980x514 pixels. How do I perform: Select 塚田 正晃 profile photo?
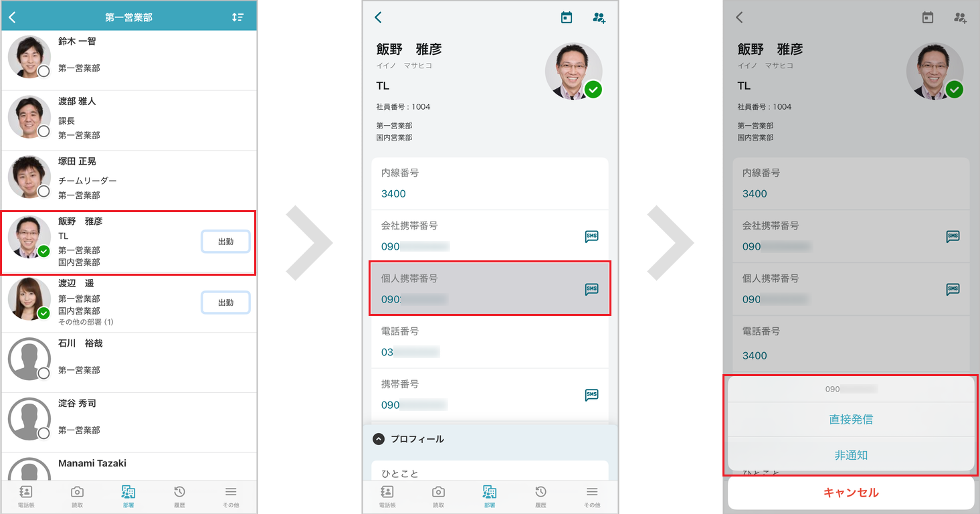pos(29,177)
